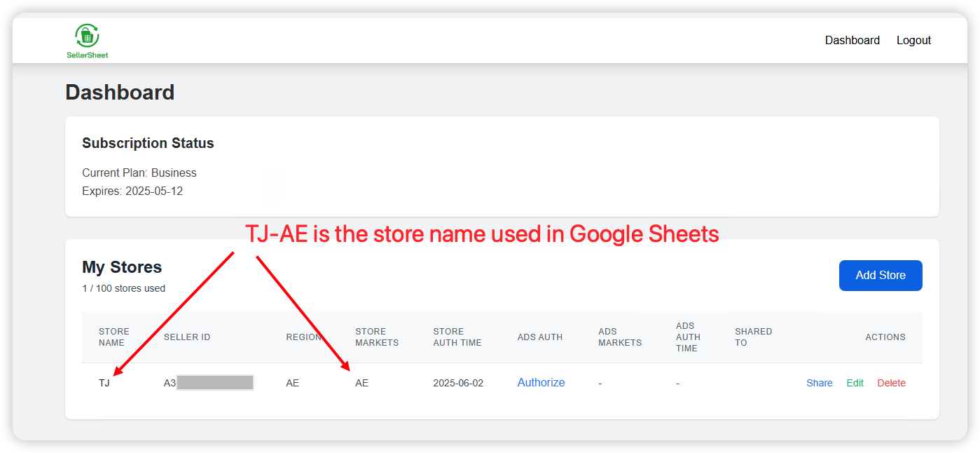Click the SellerSheet logo icon
This screenshot has width=980, height=453.
(88, 36)
